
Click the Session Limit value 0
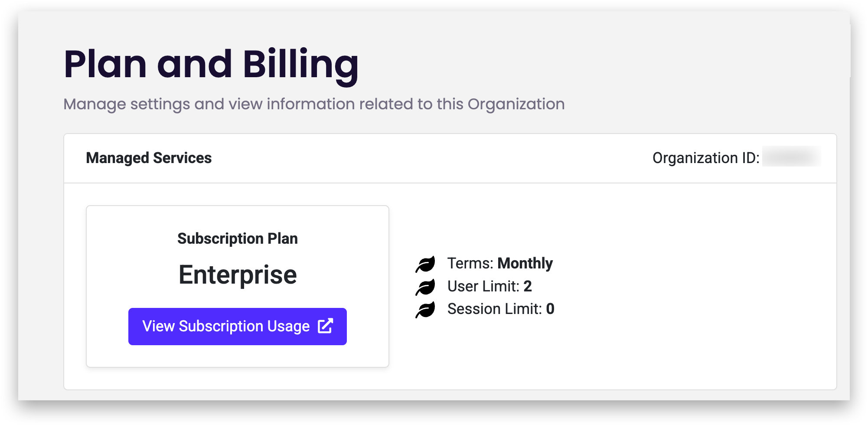pos(550,309)
